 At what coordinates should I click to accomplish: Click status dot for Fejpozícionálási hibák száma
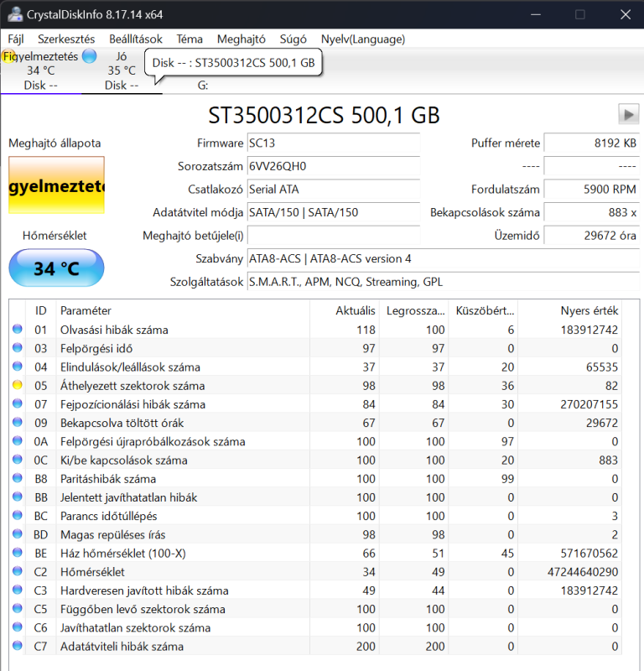tap(17, 403)
